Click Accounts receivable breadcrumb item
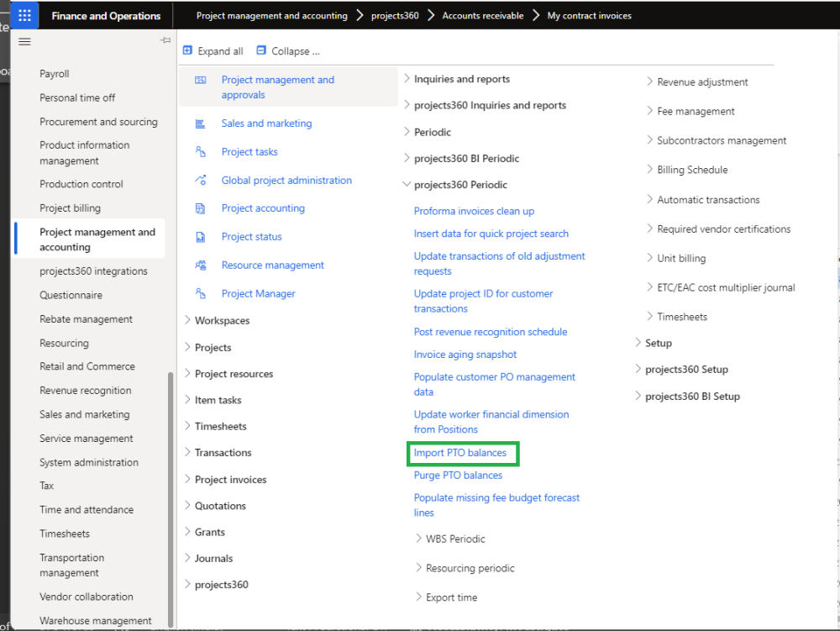Screen dimensions: 840x631 [483, 15]
